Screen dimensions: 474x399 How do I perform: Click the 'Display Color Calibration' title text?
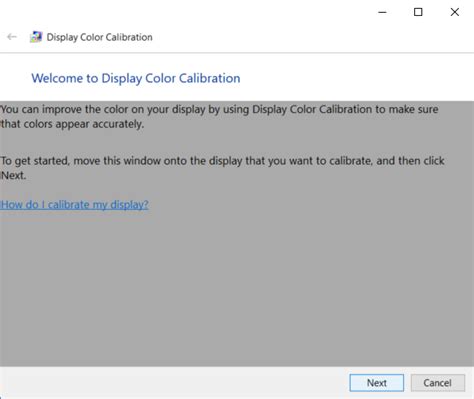(x=99, y=37)
